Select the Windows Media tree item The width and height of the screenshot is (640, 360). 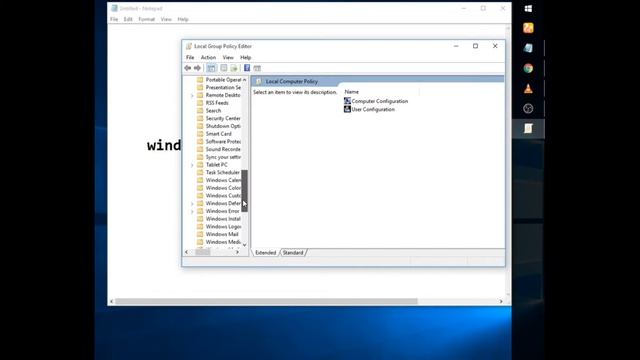pyautogui.click(x=223, y=242)
